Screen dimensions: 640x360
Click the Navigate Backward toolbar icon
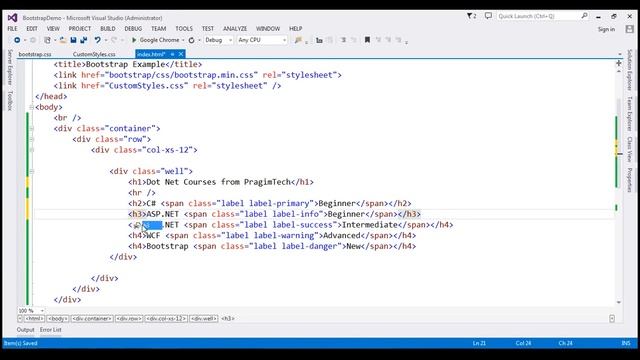[17, 40]
